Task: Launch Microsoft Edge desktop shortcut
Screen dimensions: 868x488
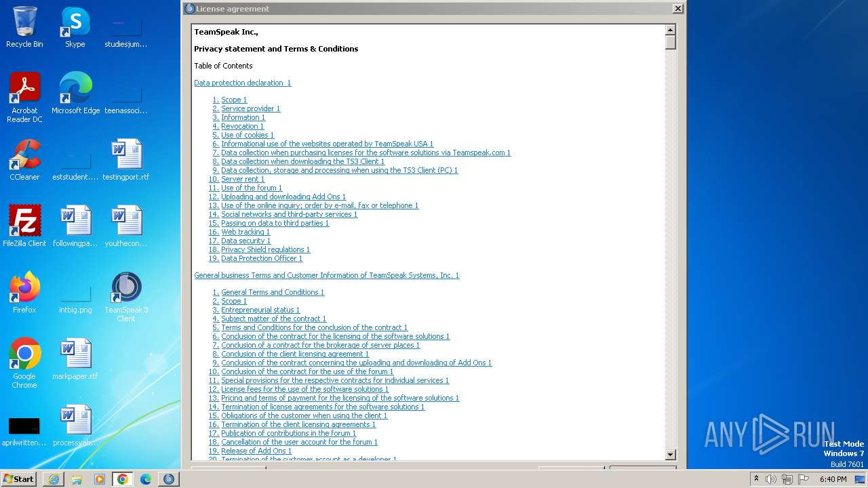Action: click(75, 94)
